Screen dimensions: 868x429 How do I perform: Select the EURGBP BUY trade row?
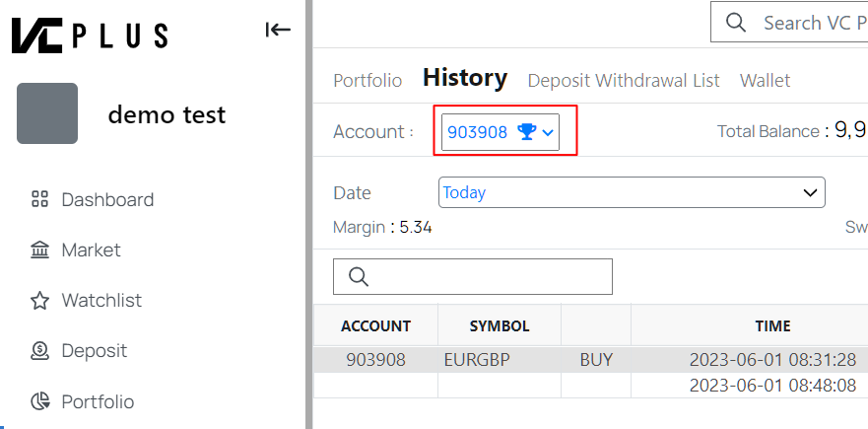[591, 360]
